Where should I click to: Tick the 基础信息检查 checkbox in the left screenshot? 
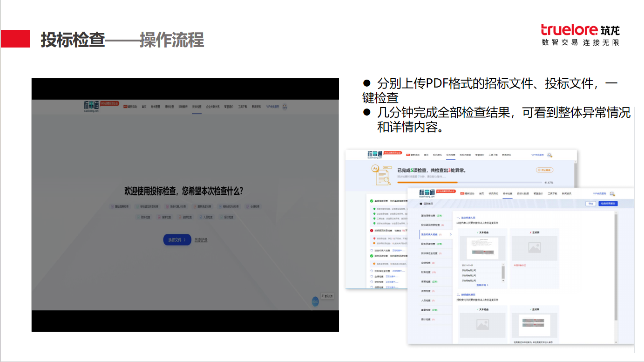pos(112,207)
